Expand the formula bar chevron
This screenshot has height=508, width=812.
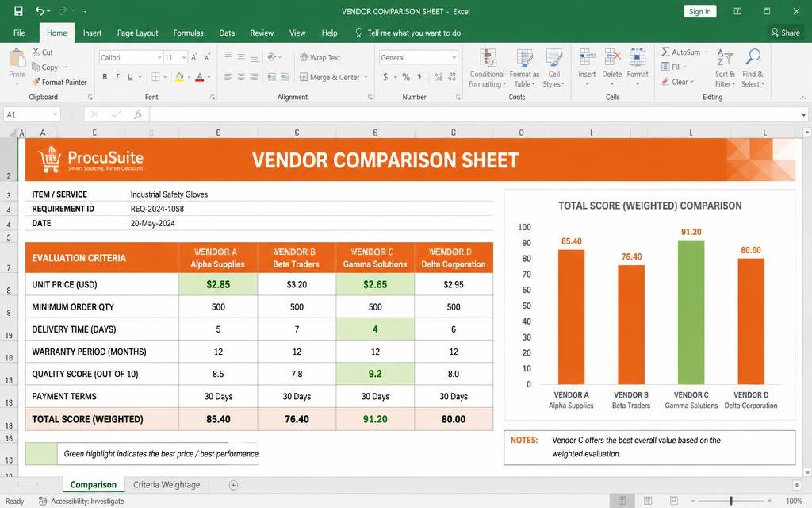pos(803,114)
